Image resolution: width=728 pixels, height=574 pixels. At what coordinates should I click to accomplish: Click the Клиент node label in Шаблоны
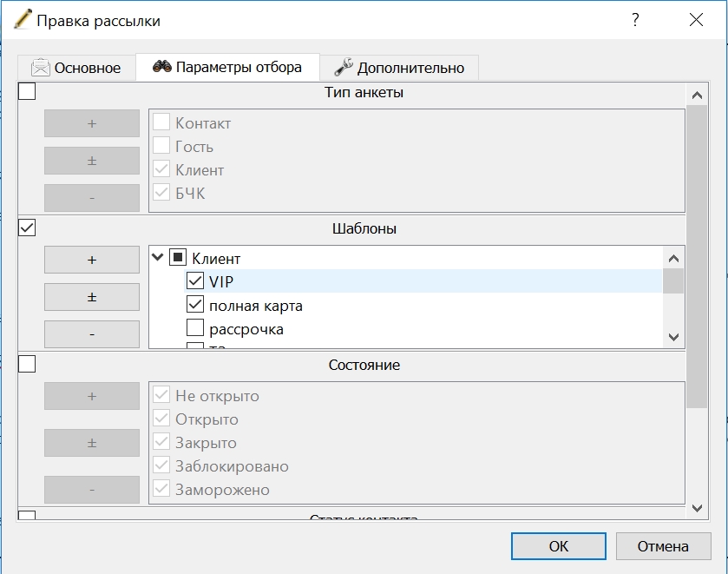pyautogui.click(x=216, y=259)
